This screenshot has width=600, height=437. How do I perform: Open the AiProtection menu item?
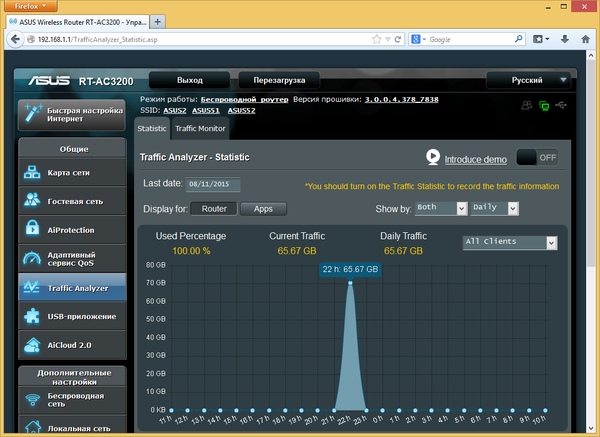[72, 230]
